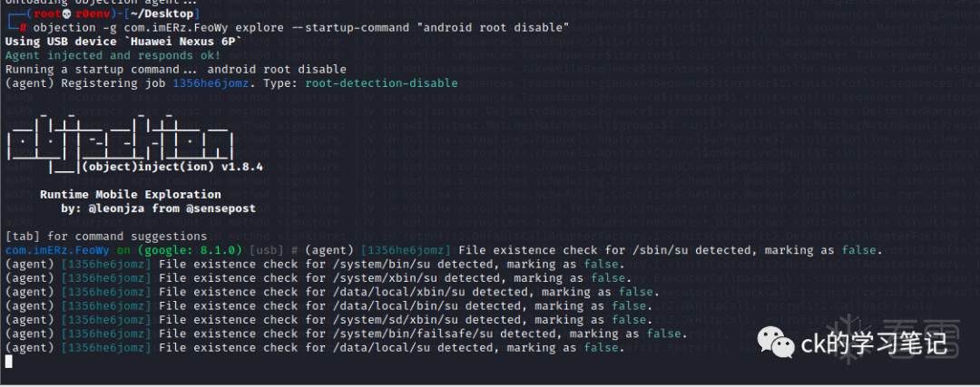Click the "root-detection-disable" job type
The width and height of the screenshot is (980, 387).
(x=381, y=83)
